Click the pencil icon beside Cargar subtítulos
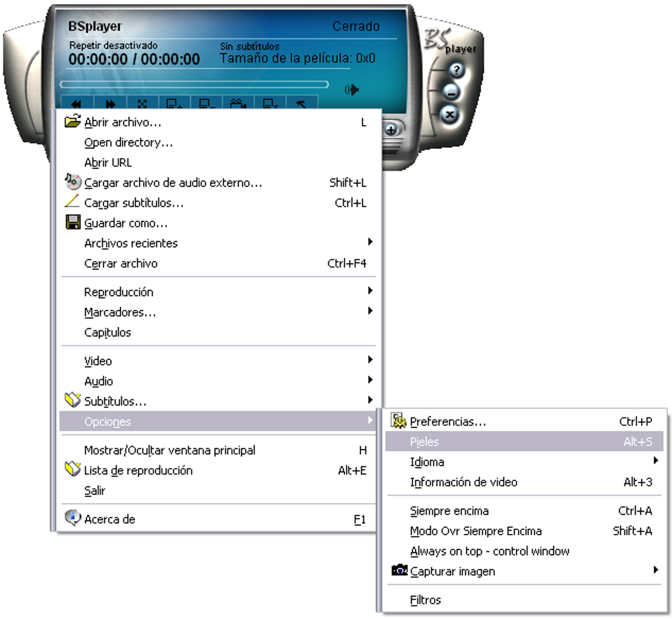Image resolution: width=672 pixels, height=619 pixels. 72,201
